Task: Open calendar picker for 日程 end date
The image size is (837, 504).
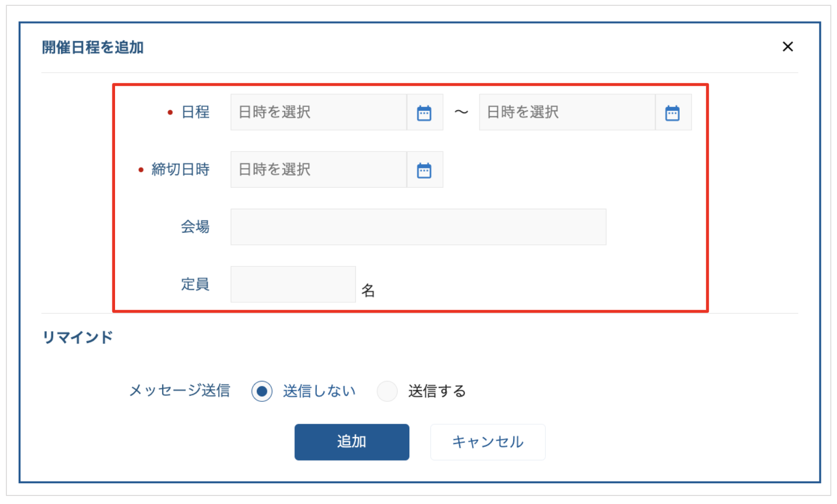Action: click(673, 112)
